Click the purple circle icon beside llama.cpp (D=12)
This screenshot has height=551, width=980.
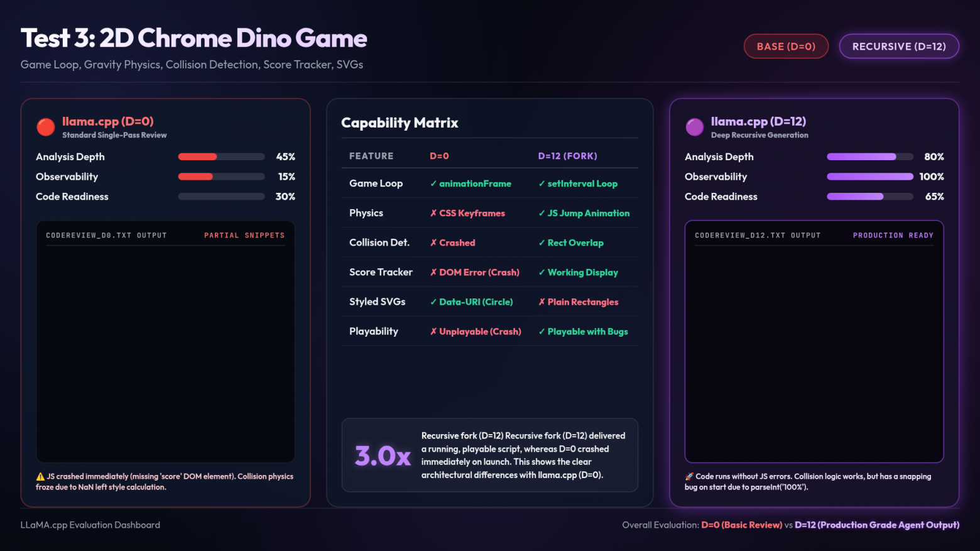tap(695, 127)
